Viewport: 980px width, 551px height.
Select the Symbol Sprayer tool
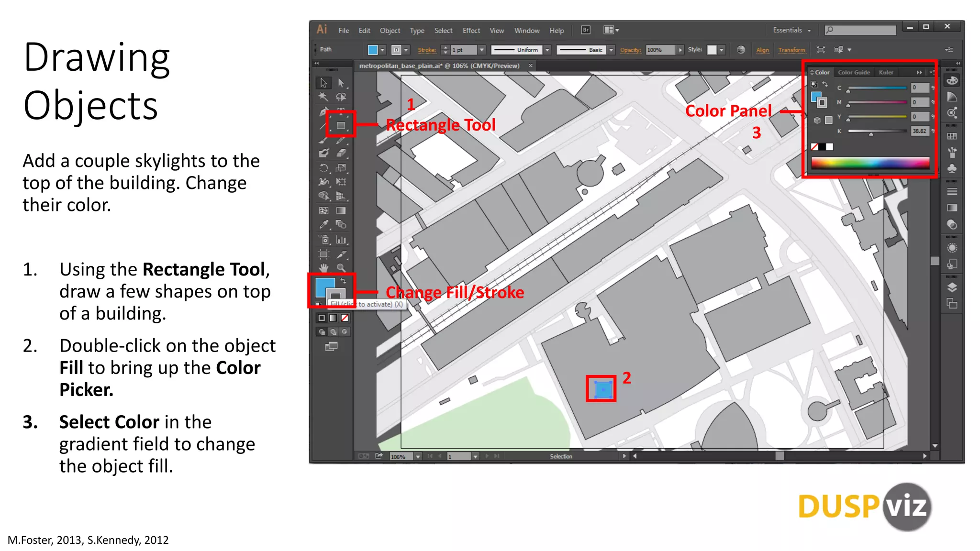tap(323, 240)
